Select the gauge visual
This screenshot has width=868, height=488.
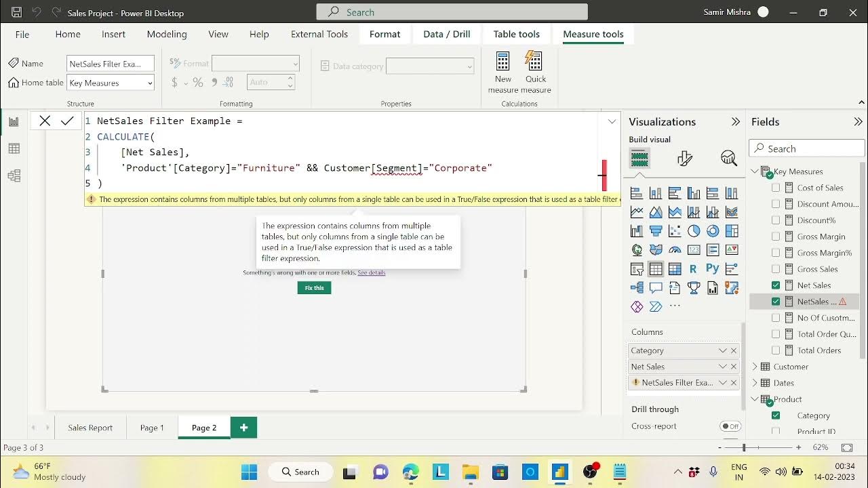[675, 250]
